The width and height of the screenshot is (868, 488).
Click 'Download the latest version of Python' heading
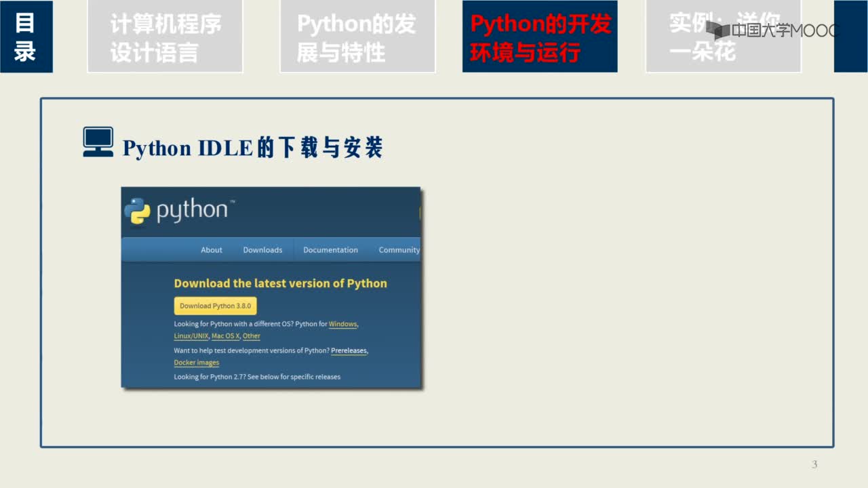[x=281, y=283]
